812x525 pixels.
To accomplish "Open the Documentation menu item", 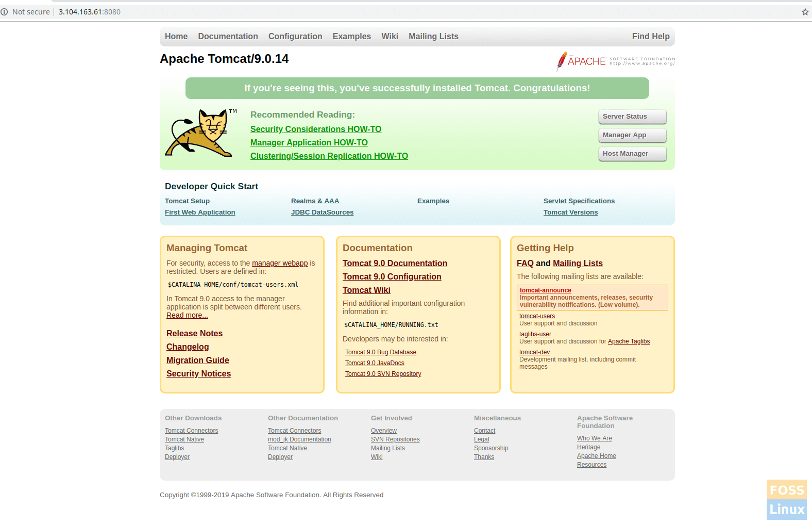I will click(228, 36).
